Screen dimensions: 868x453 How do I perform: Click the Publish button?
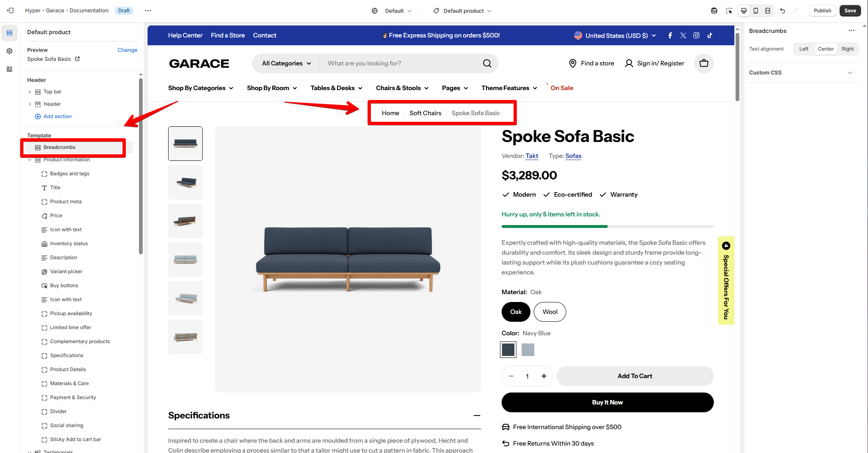822,11
